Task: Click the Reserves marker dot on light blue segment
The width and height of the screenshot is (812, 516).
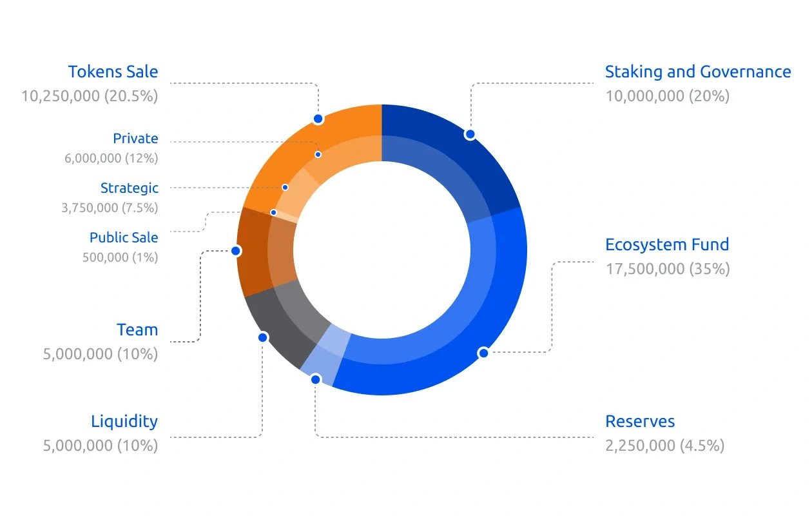Action: (x=315, y=379)
